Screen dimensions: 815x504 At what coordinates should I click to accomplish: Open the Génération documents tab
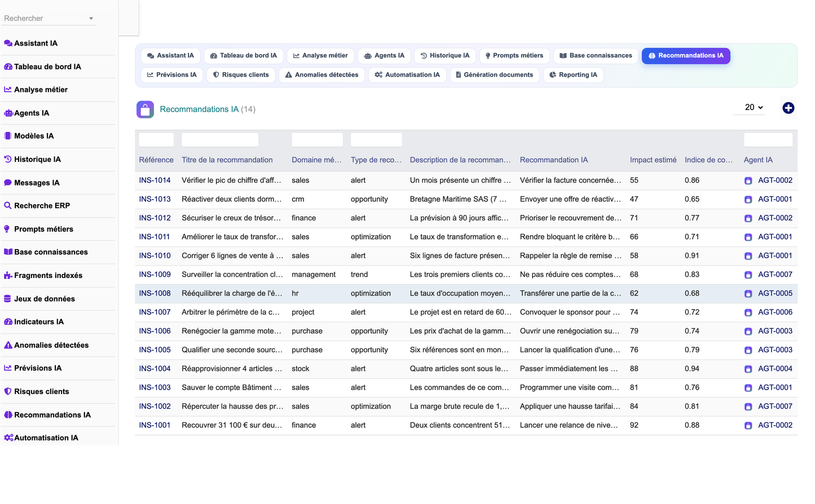click(x=495, y=75)
